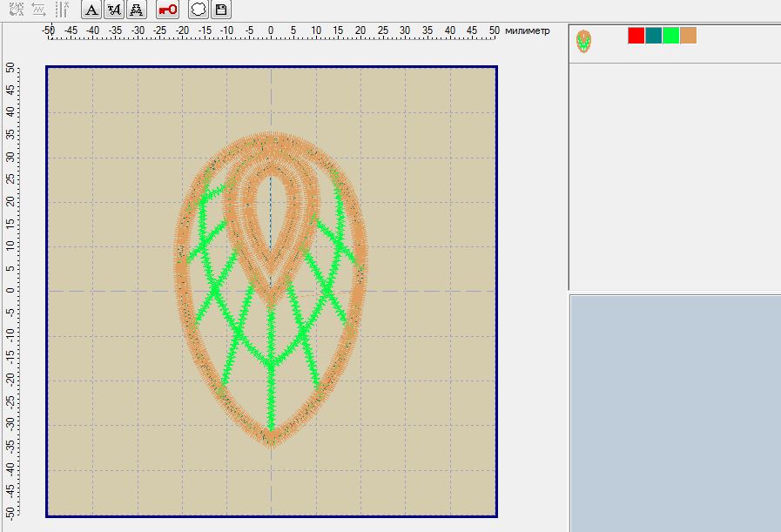Click the red key icon
Screen dimensions: 781x532
coord(167,10)
